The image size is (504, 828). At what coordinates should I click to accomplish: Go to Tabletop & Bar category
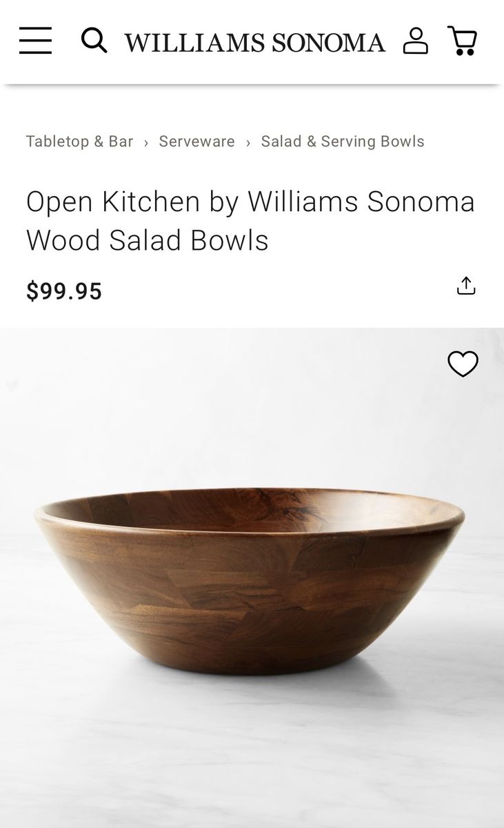pos(79,141)
